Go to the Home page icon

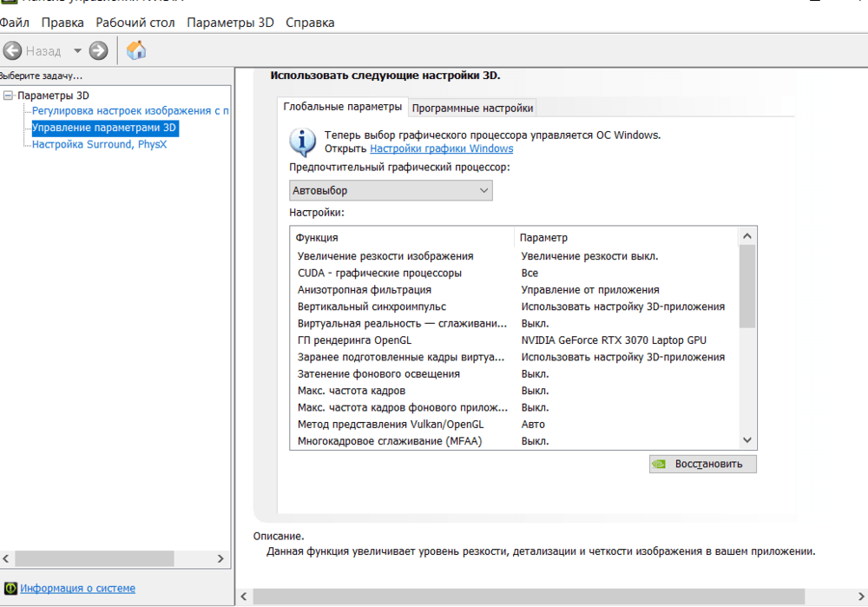[136, 50]
